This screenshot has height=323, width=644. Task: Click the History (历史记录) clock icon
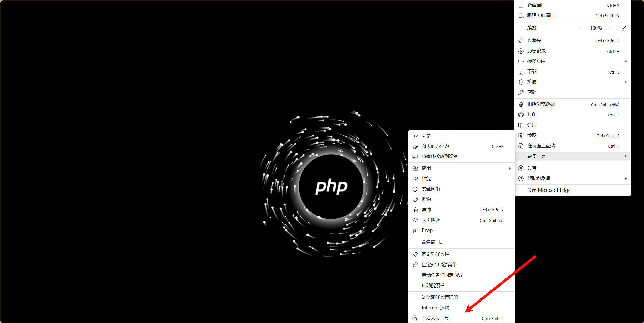[x=521, y=51]
